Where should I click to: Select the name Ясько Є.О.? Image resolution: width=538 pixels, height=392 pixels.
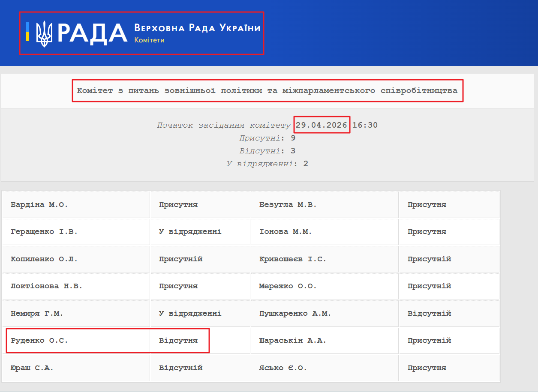point(283,368)
